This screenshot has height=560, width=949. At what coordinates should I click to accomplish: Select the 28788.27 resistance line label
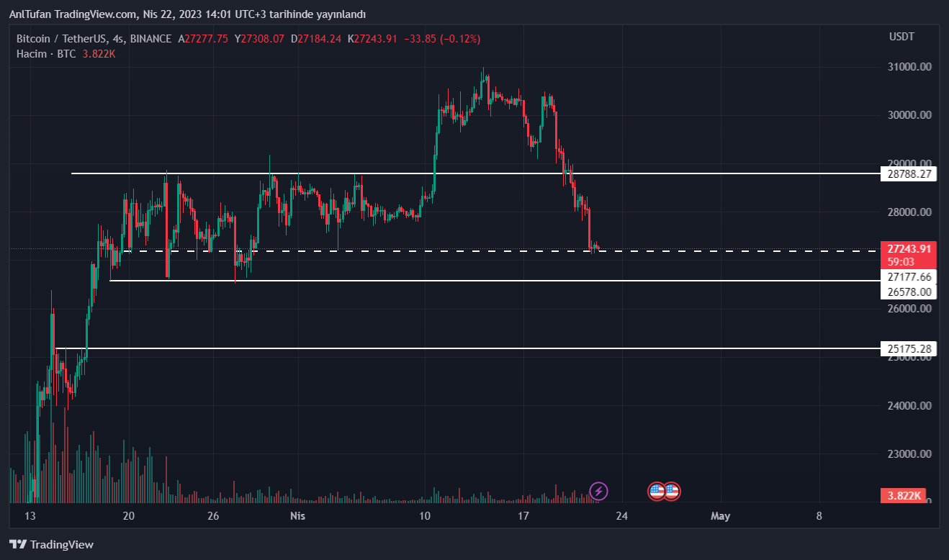909,173
